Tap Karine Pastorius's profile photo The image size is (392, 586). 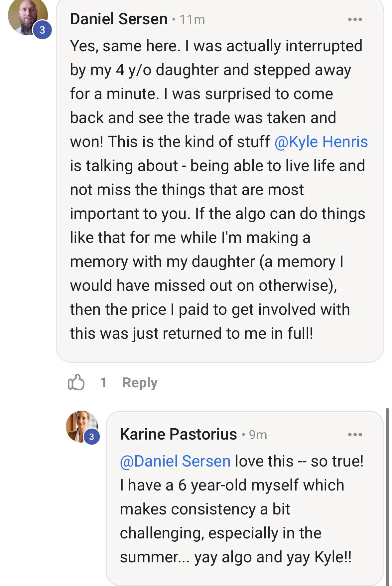pos(82,426)
